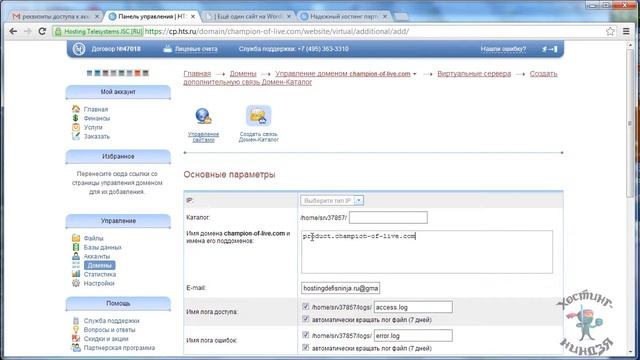Click the Нашли ошибку? link
Viewport: 640px width, 360px height.
[503, 49]
